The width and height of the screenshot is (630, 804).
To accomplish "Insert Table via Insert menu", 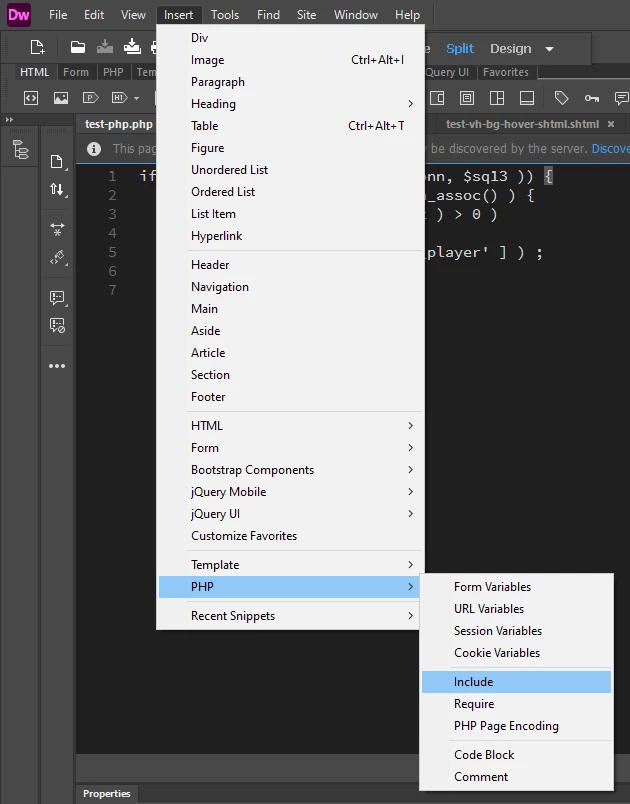I will tap(290, 126).
